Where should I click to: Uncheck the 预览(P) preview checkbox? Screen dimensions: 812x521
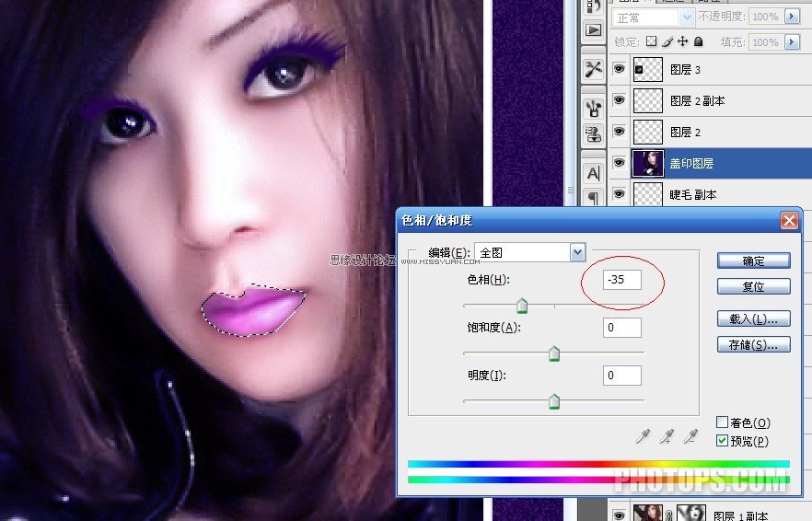point(722,441)
